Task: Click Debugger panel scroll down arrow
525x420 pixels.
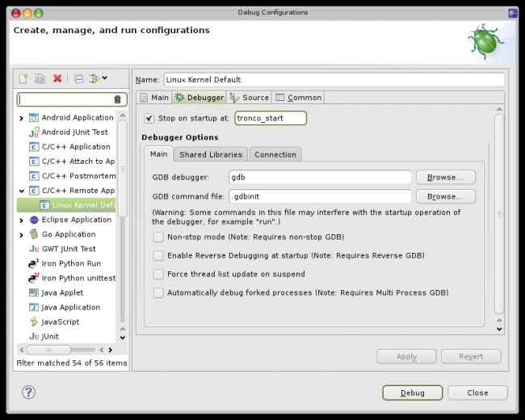Action: tap(499, 330)
